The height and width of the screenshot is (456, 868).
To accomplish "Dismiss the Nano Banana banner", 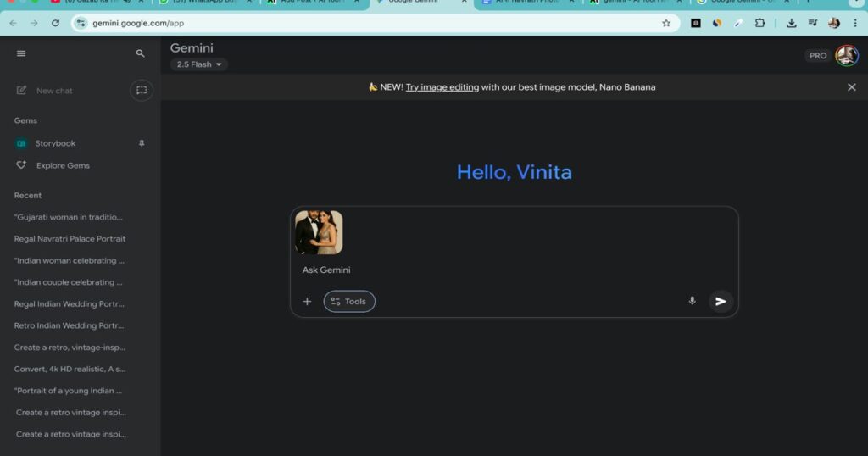I will (851, 87).
